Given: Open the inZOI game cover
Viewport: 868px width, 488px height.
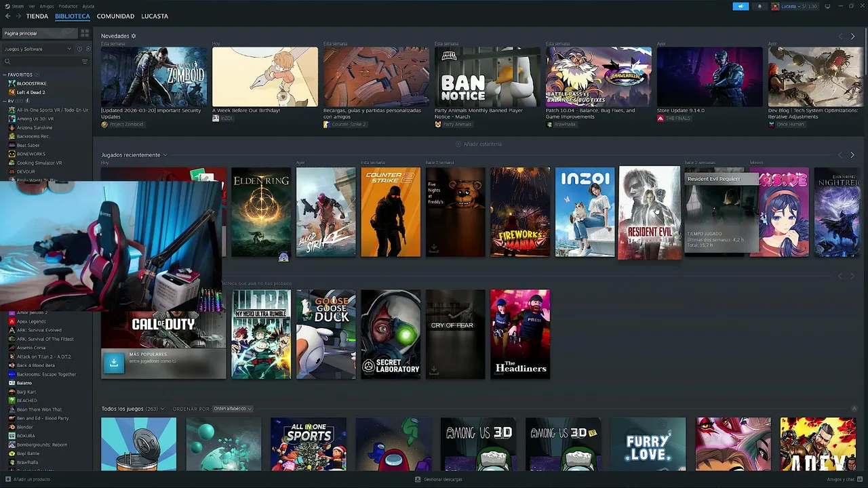Looking at the screenshot, I should coord(585,212).
